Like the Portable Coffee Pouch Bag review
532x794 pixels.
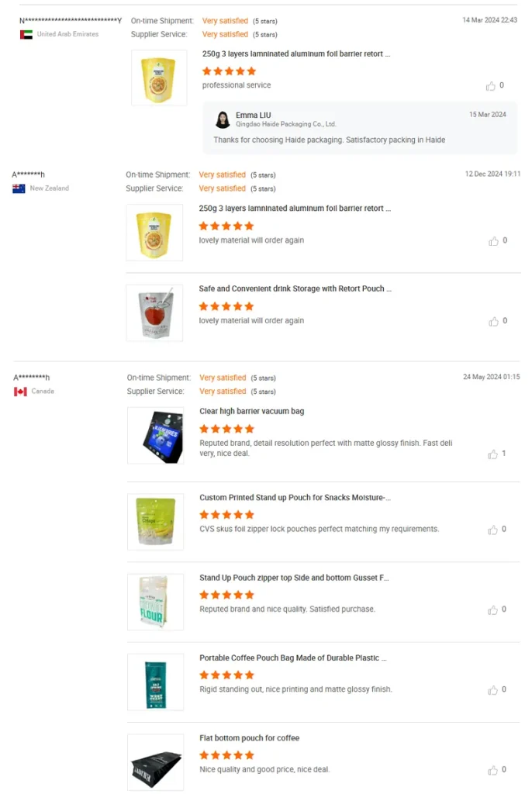[x=492, y=690]
